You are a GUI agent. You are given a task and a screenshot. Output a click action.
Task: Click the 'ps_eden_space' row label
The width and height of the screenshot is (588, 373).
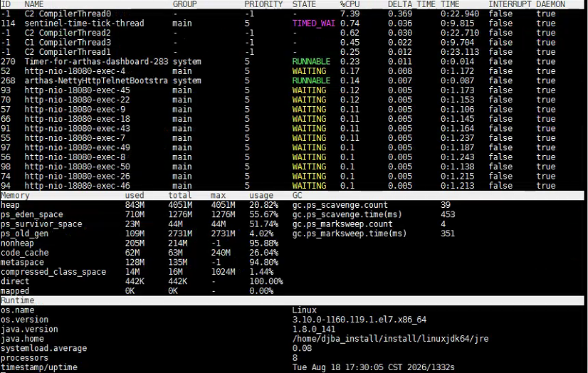tap(32, 214)
